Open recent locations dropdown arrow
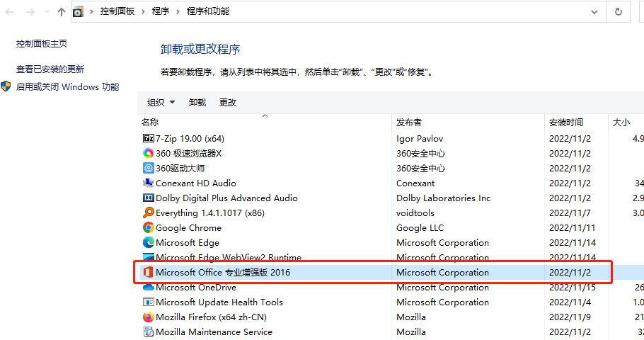Image resolution: width=644 pixels, height=340 pixels. [x=47, y=12]
